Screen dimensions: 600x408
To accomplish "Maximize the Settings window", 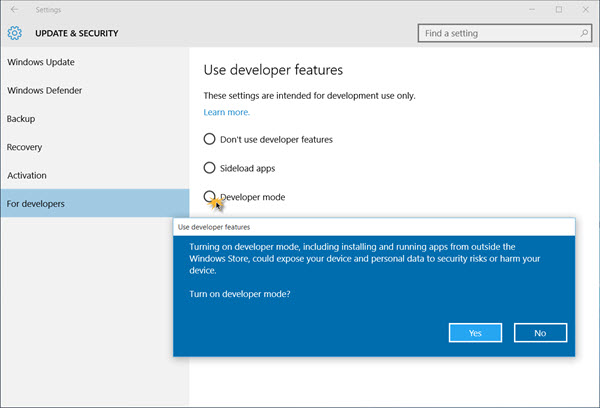I will tap(558, 10).
